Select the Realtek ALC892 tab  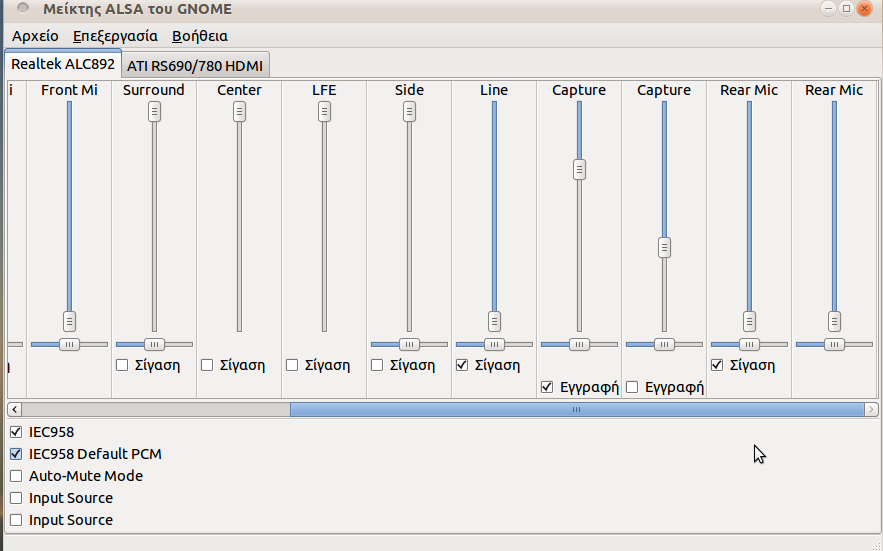point(62,64)
